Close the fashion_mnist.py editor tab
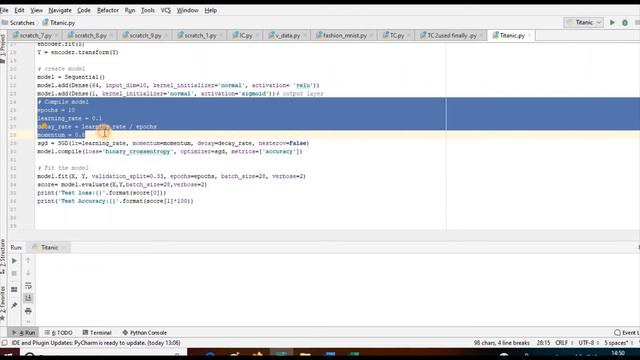 click(371, 36)
